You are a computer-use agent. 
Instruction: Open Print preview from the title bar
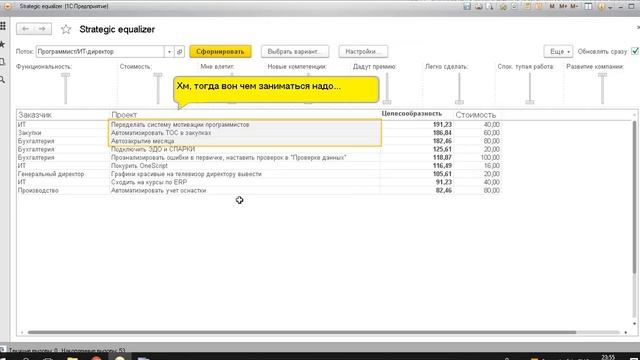coord(489,7)
